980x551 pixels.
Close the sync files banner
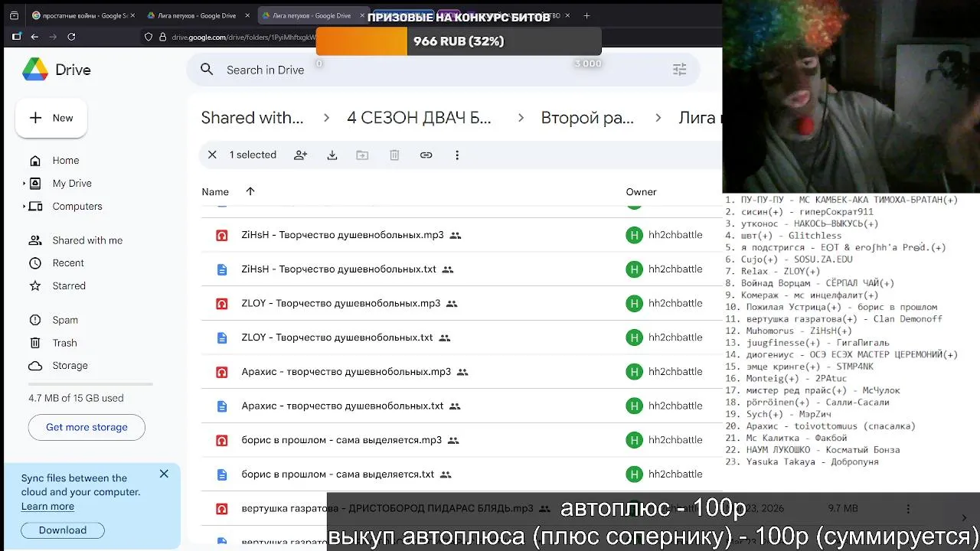164,474
